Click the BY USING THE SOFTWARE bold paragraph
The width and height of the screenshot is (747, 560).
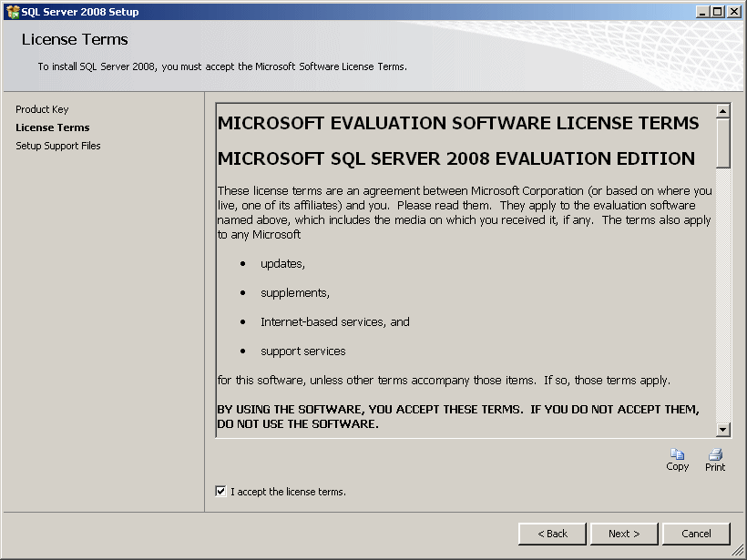click(x=458, y=417)
